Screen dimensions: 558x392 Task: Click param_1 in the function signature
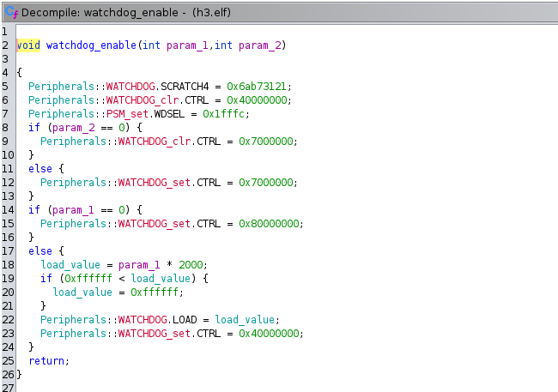187,45
